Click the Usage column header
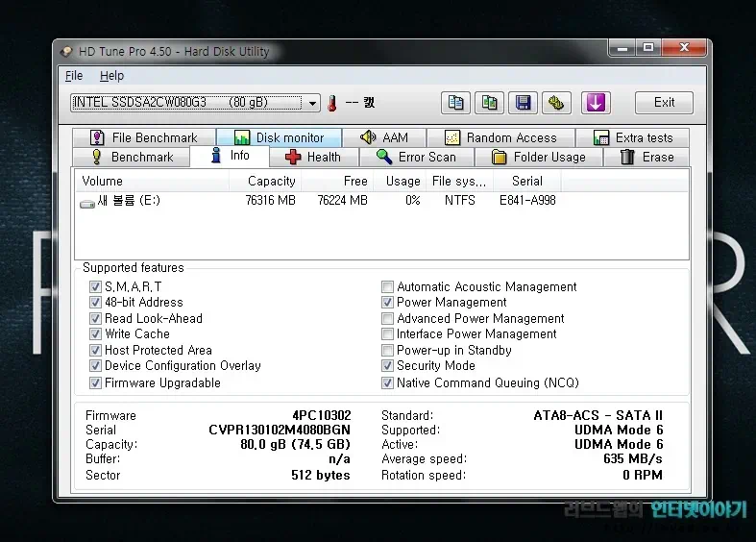The height and width of the screenshot is (542, 756). pos(400,182)
